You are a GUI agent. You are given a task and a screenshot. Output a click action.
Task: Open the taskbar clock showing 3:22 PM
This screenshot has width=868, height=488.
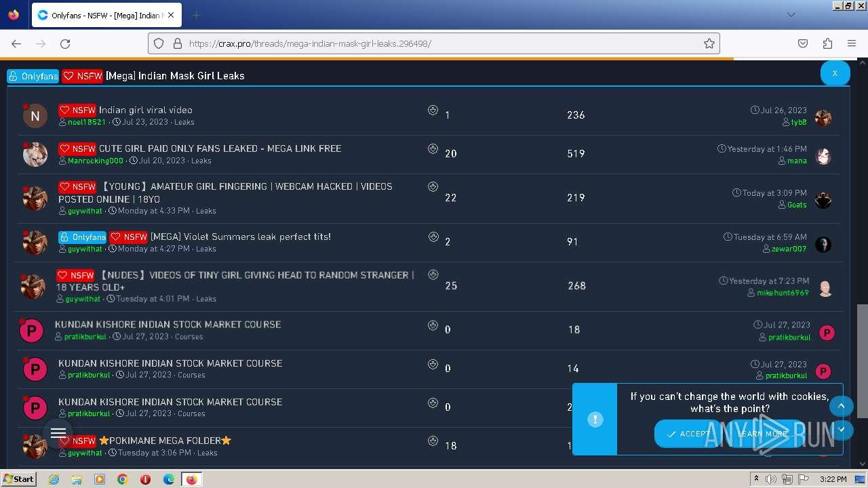pos(833,479)
